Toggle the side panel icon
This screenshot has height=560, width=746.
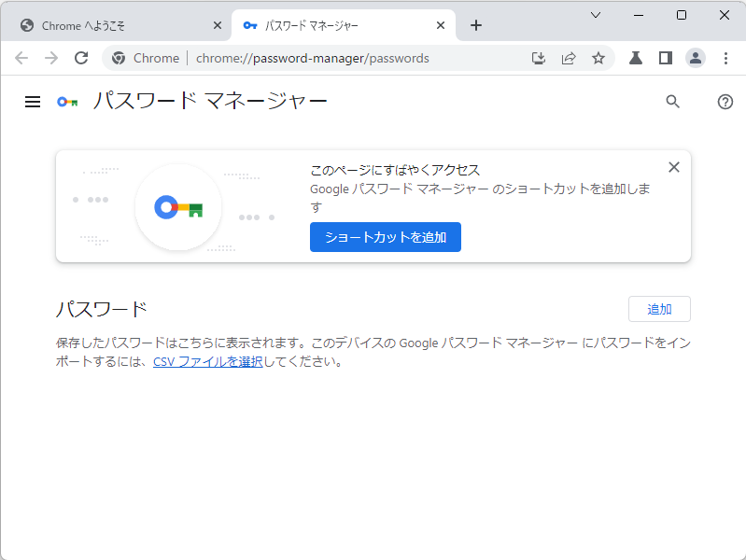[666, 58]
